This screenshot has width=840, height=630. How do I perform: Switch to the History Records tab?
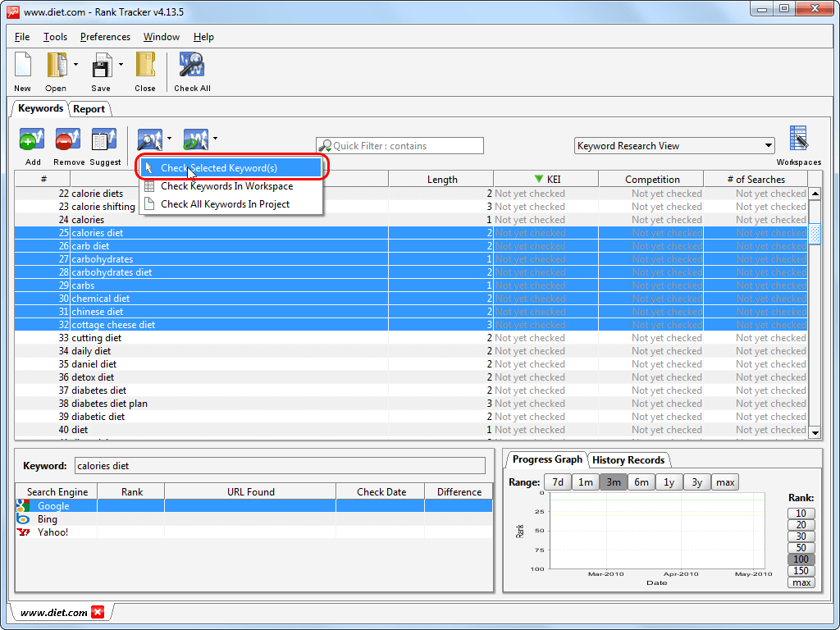point(628,460)
